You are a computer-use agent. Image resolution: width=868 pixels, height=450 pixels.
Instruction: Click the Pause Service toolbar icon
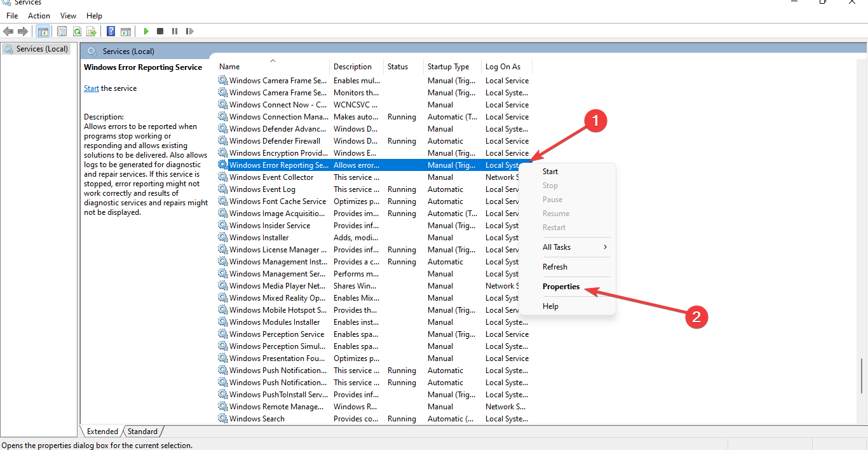[175, 31]
